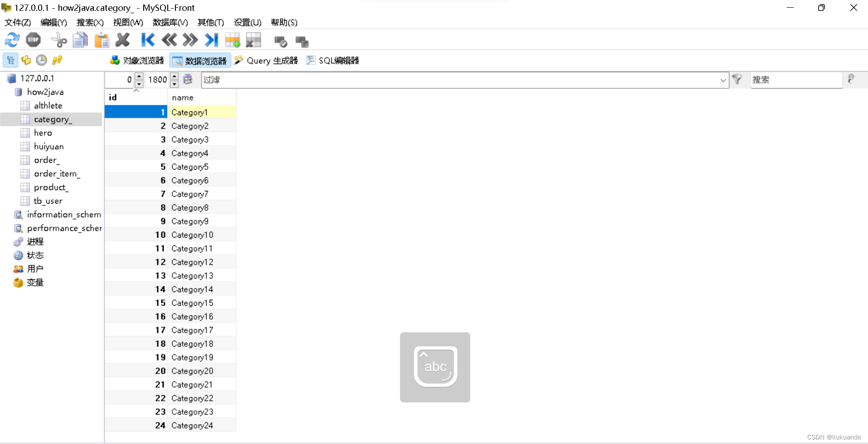
Task: Select the how2java database node
Action: click(45, 92)
